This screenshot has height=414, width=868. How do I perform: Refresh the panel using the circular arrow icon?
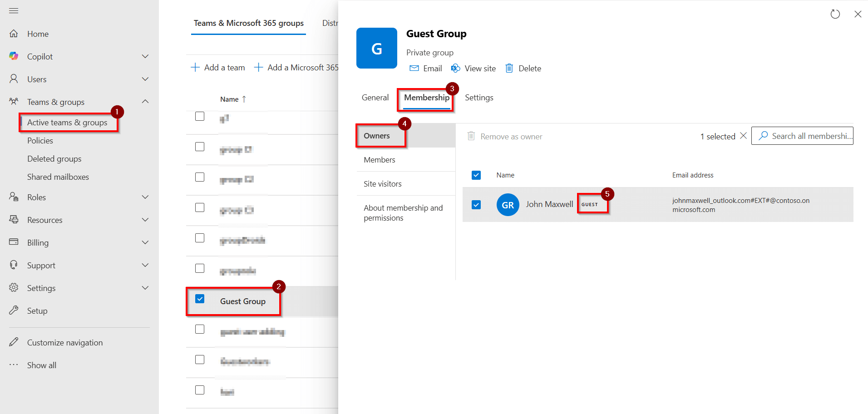[x=835, y=14]
